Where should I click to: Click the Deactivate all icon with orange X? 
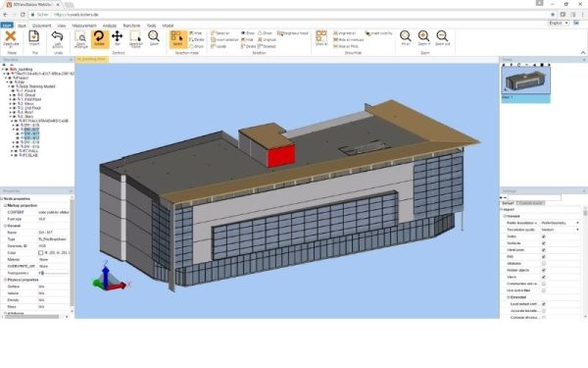[x=11, y=36]
